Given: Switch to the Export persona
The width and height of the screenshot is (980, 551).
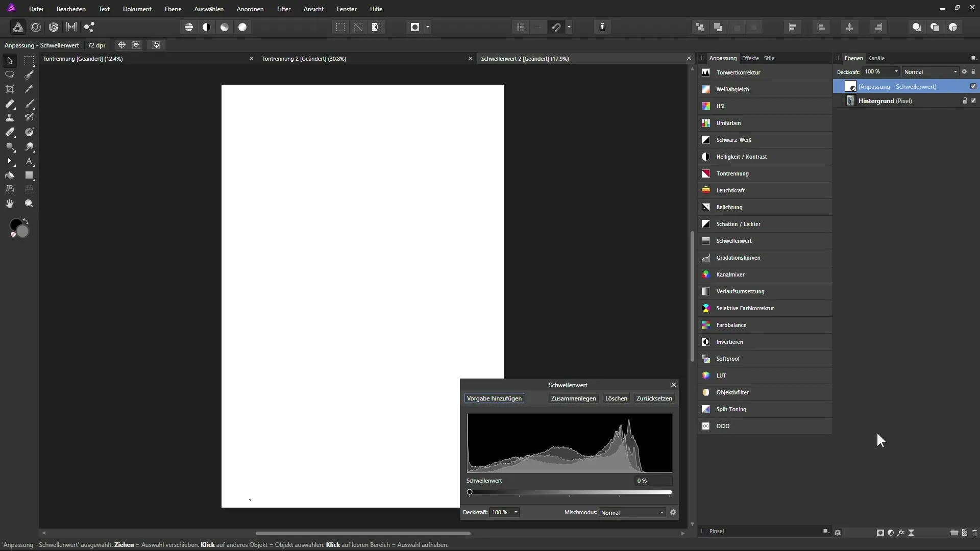Looking at the screenshot, I should coord(89,27).
